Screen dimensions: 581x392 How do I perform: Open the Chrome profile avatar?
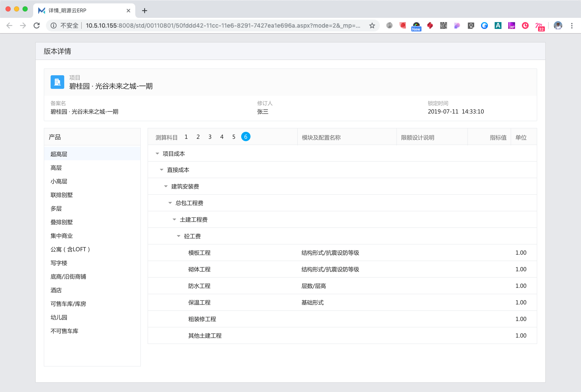558,26
